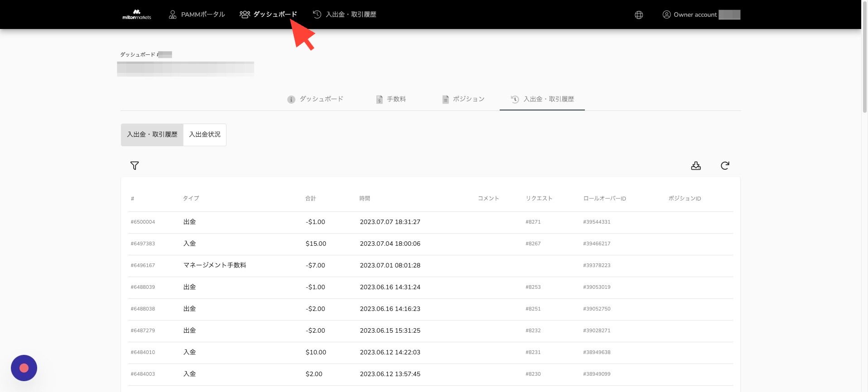868x392 pixels.
Task: Click the refresh table icon
Action: 725,166
